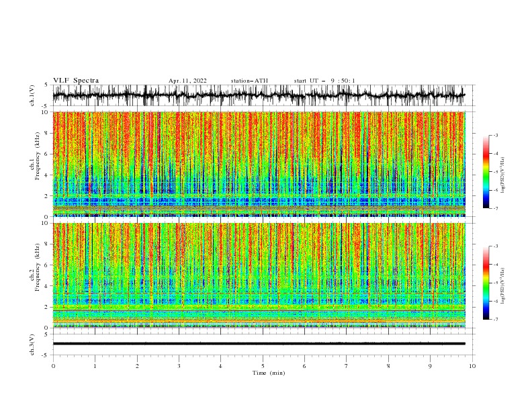The height and width of the screenshot is (411, 532).
Task: Click time-axis tick label "1"
Action: click(95, 366)
